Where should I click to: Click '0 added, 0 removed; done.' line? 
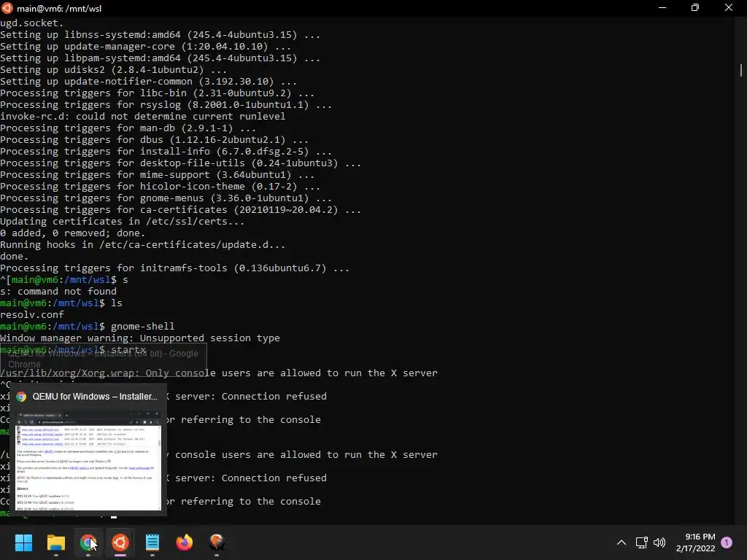click(72, 233)
